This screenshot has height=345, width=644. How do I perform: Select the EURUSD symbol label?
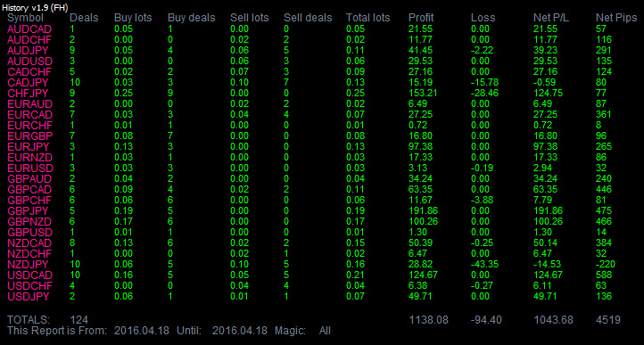[30, 168]
